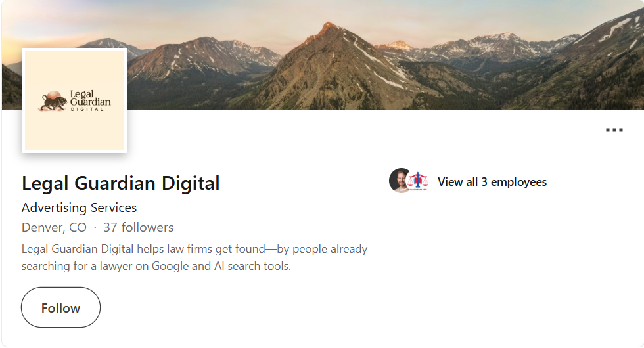Follow Legal Guardian Digital
This screenshot has height=348, width=644.
(x=60, y=307)
